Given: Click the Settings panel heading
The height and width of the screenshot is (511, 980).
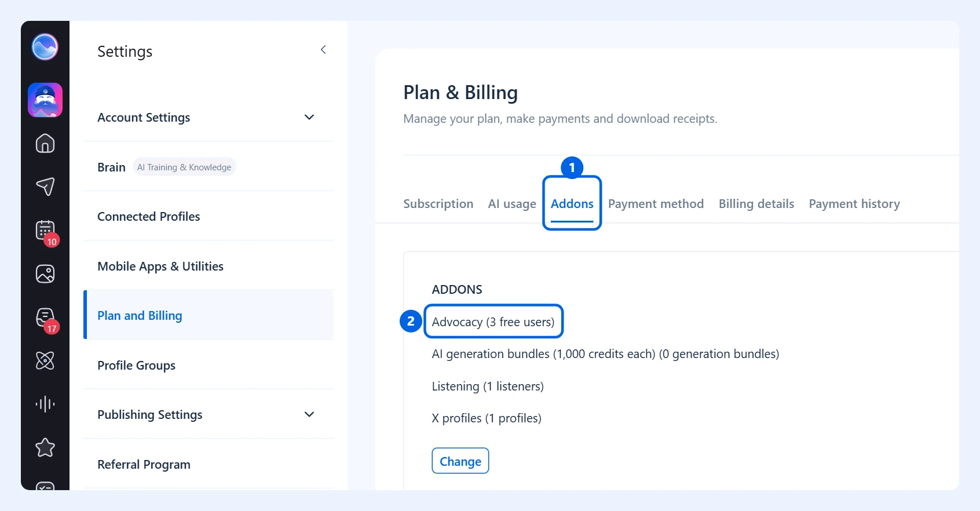Looking at the screenshot, I should click(125, 52).
